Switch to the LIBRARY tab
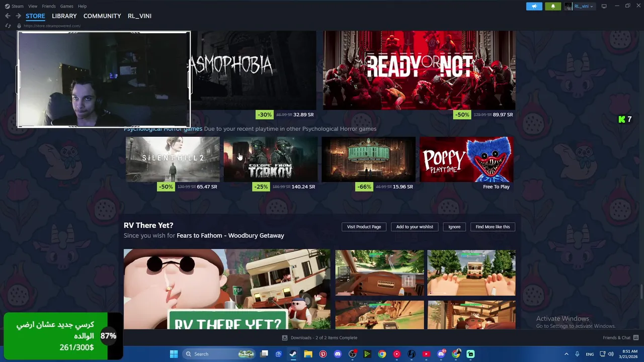 (x=64, y=16)
